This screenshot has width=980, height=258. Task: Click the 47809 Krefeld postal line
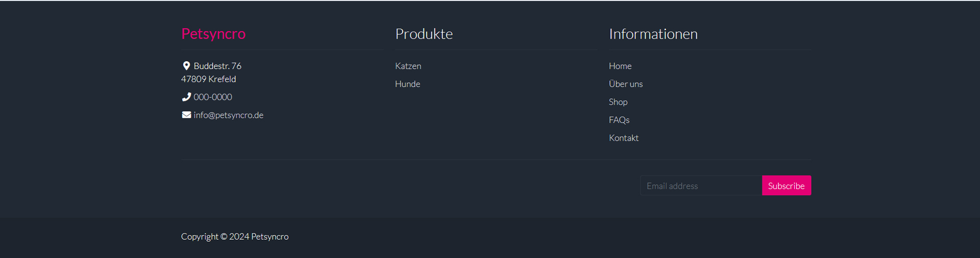point(208,79)
